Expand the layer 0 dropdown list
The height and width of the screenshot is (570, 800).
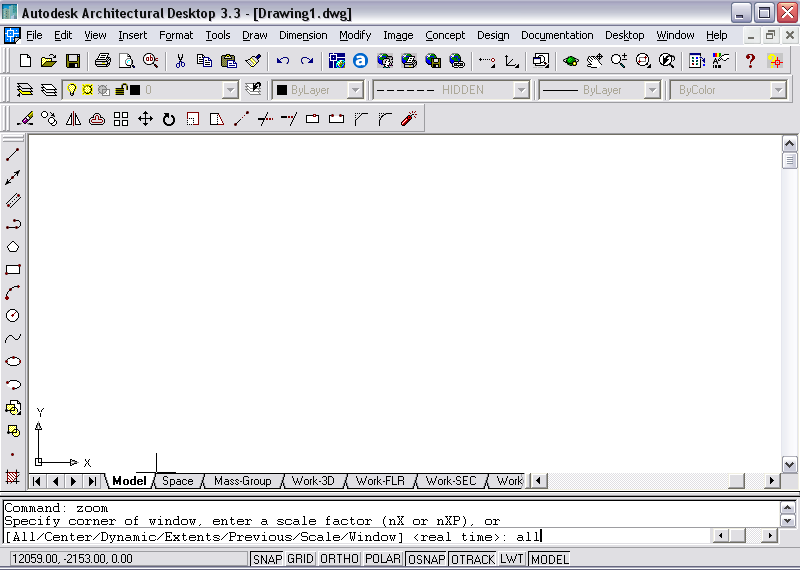[231, 90]
